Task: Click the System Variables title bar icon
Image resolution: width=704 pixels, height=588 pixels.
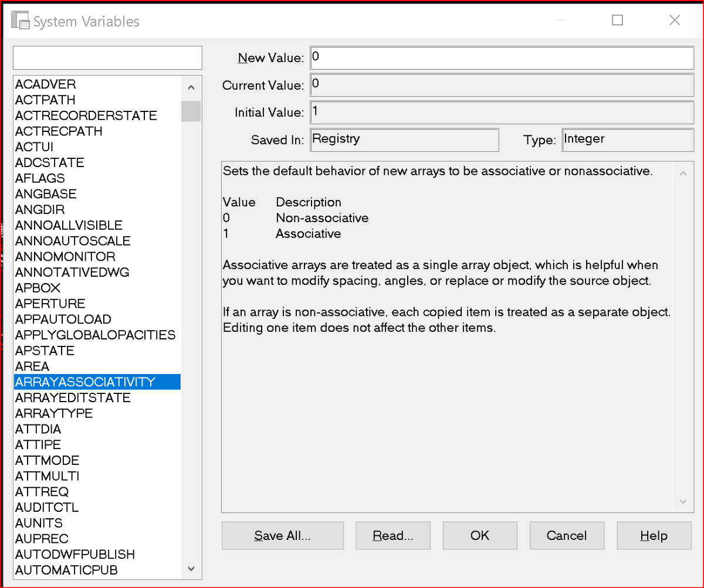Action: pos(21,21)
